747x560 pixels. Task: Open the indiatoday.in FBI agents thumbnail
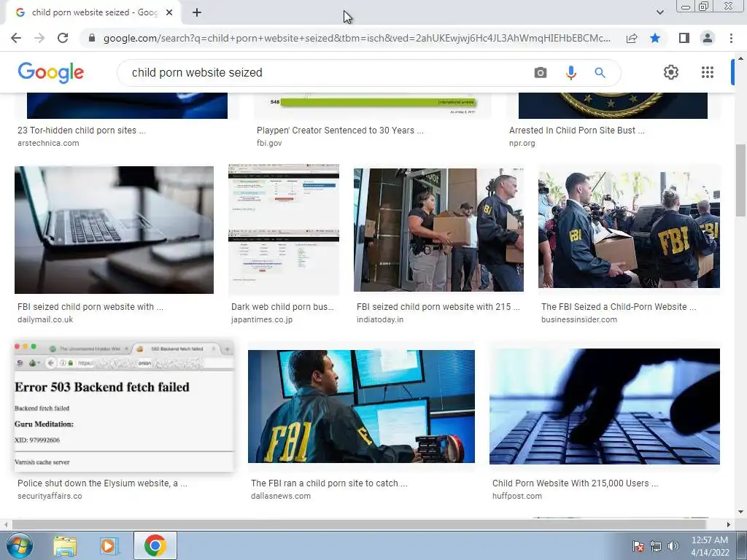438,230
